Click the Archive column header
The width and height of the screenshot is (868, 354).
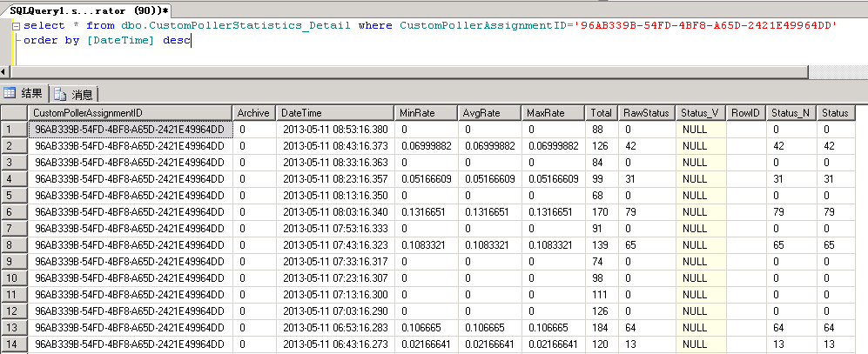pos(254,113)
